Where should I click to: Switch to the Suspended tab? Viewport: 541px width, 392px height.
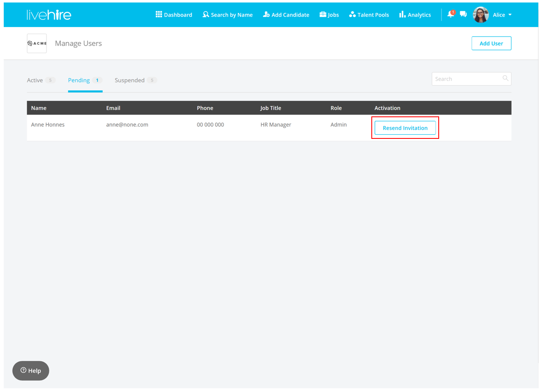tap(130, 80)
